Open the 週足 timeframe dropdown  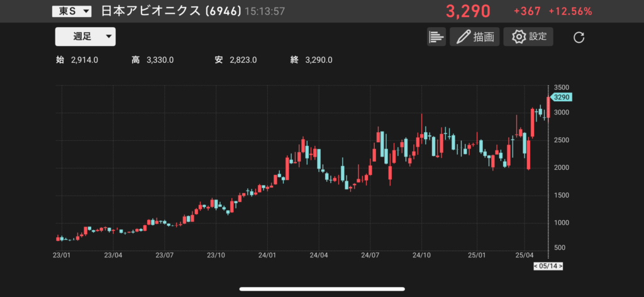[x=86, y=36]
